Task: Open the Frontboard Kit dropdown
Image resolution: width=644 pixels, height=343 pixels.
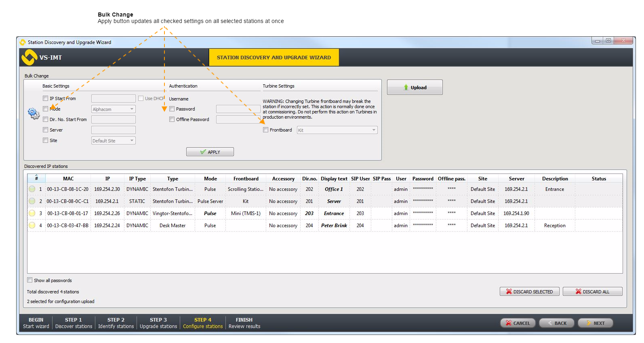Action: [337, 130]
